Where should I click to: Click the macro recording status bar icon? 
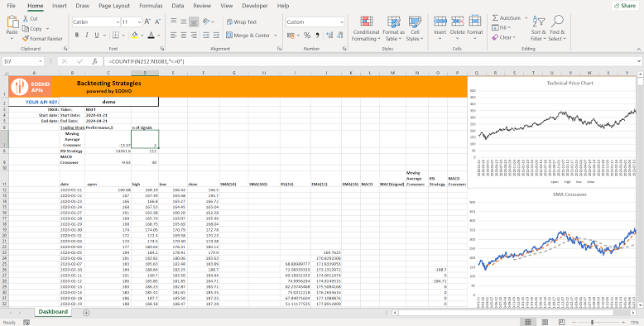pyautogui.click(x=26, y=323)
